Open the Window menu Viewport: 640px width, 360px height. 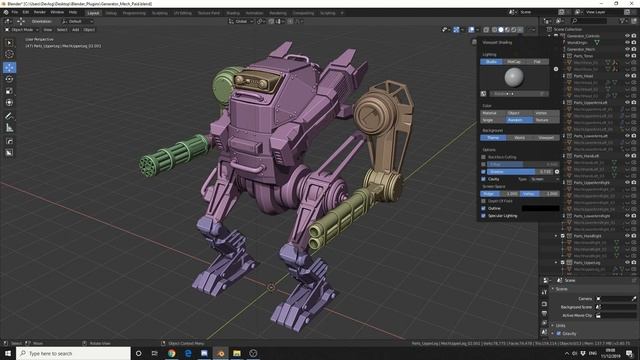57,12
